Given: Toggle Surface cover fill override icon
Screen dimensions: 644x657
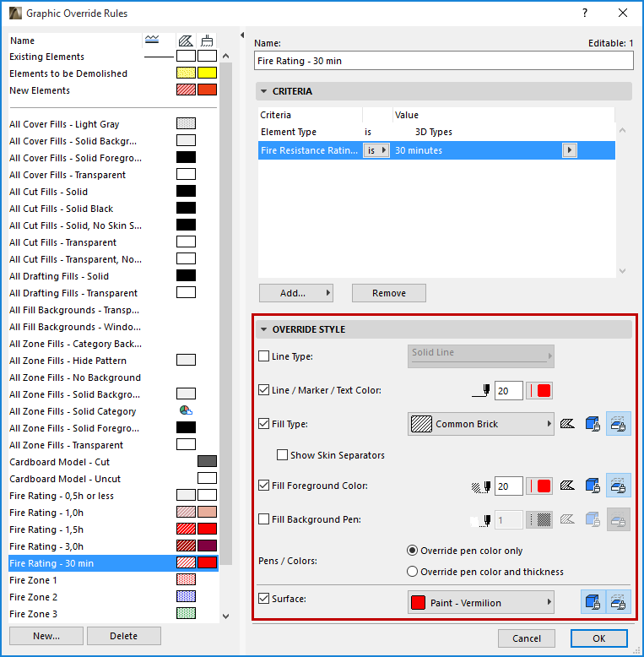Looking at the screenshot, I should (593, 602).
